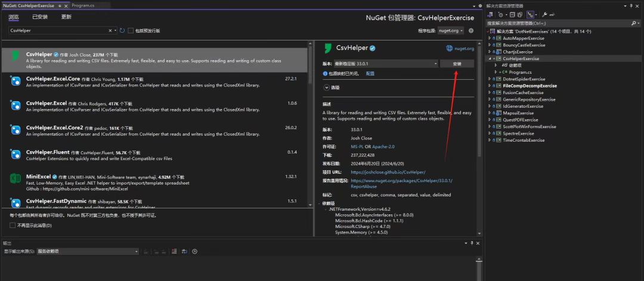Collapse the CsvHelperExercise project node

(489, 59)
